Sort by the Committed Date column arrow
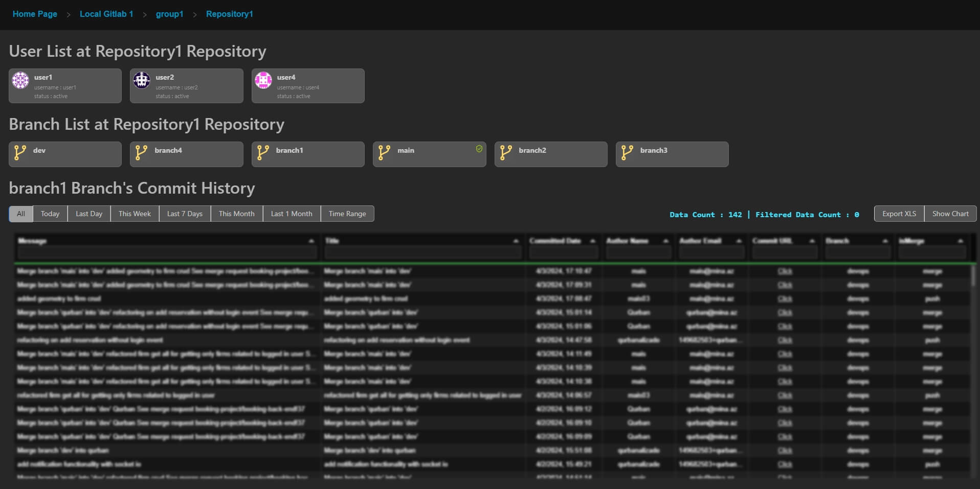 tap(593, 241)
